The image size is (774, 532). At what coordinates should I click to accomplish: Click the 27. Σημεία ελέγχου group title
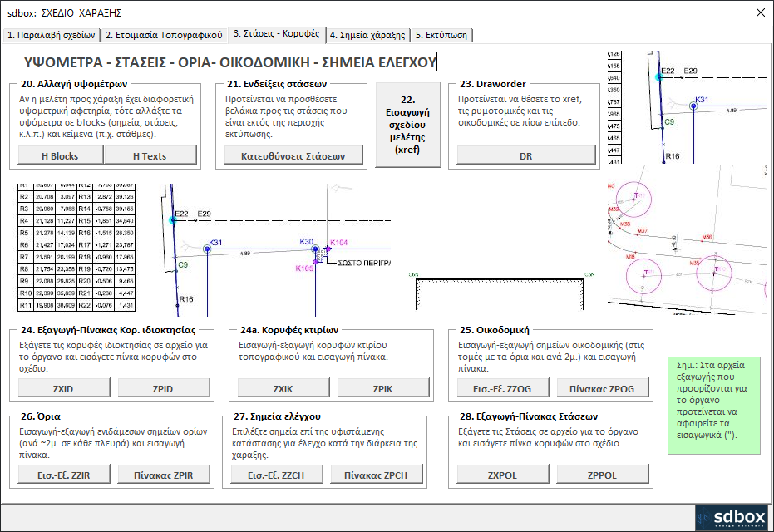[277, 416]
